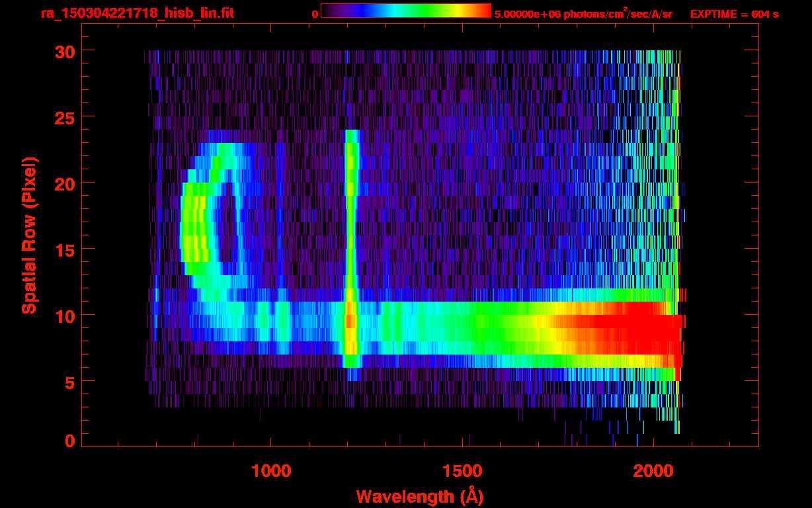Select the EXPTIME = 604 s text

point(734,14)
